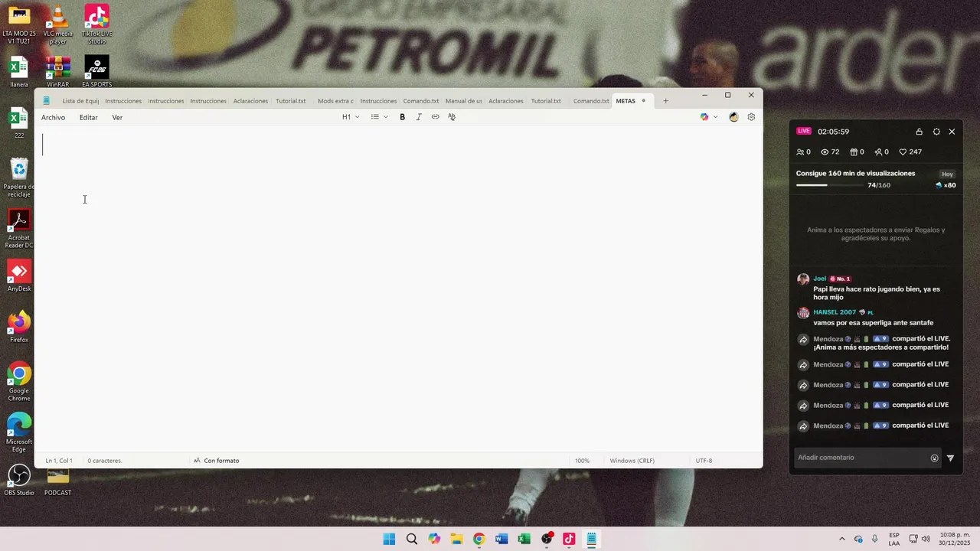Open the Papelera de reciclaje

(x=19, y=177)
